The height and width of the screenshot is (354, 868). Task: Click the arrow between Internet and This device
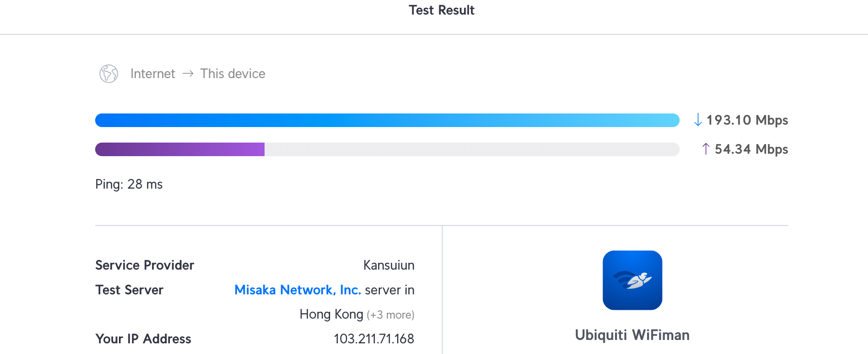coord(188,74)
